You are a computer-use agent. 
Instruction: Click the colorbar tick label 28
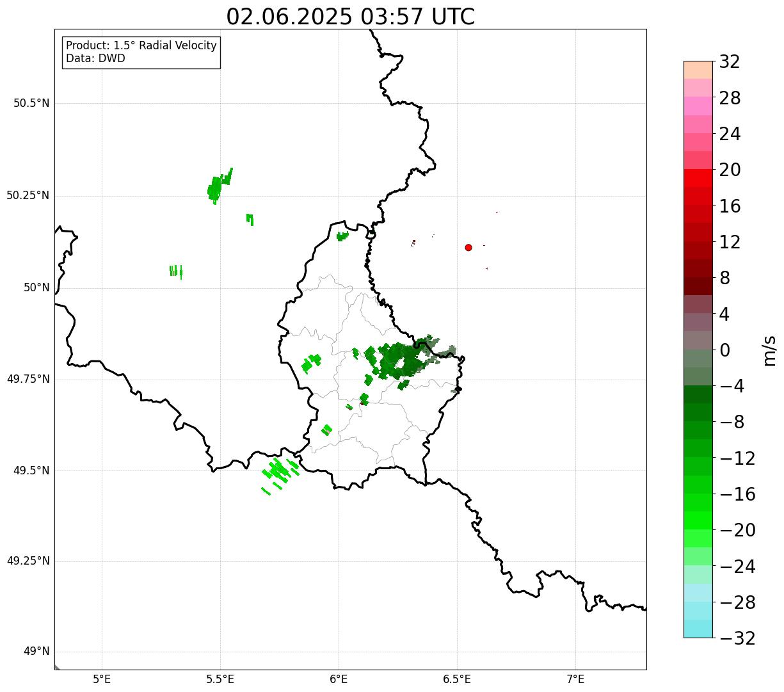pos(730,98)
